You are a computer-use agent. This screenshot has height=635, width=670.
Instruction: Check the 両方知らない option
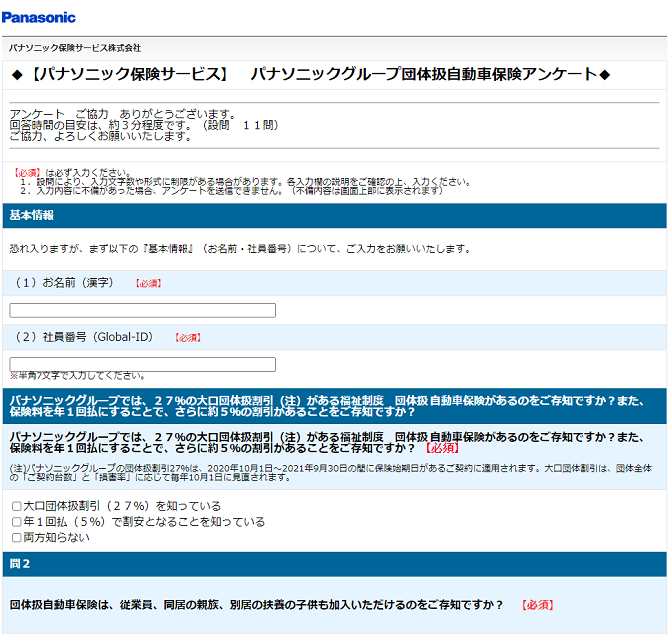[x=17, y=538]
